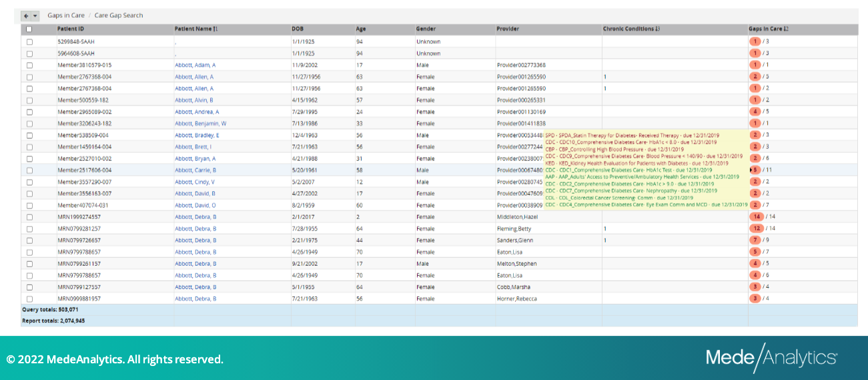The image size is (868, 380).
Task: Sort by Patient Name using its sort icon
Action: click(x=215, y=29)
